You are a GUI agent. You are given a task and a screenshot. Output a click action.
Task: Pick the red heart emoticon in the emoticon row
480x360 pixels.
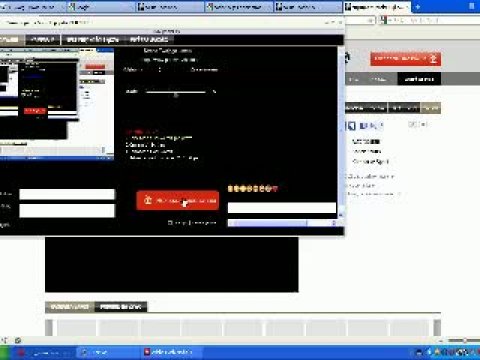point(275,189)
